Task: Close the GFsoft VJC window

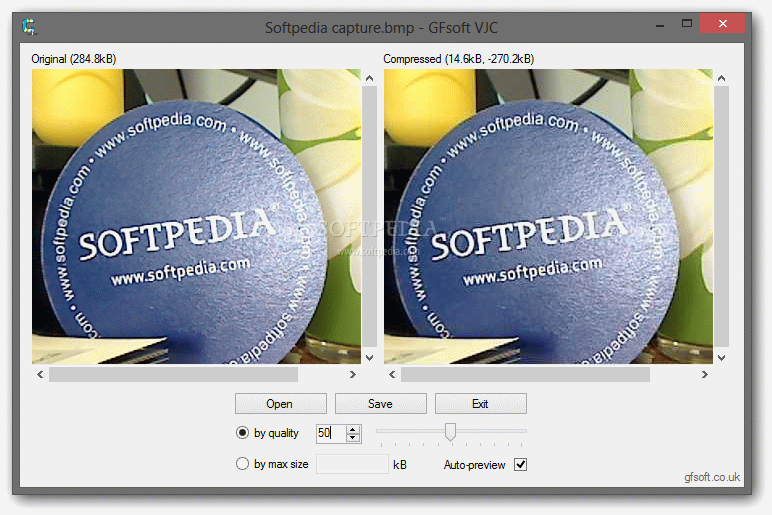Action: (x=722, y=24)
